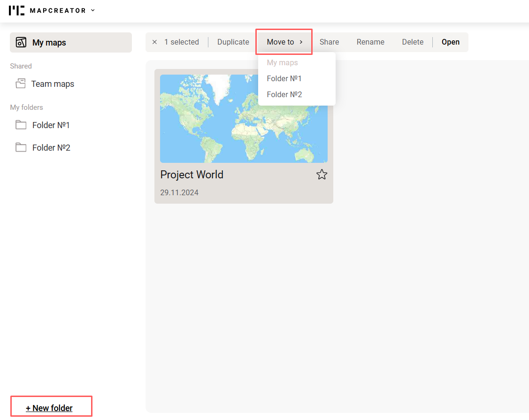
Task: Clear the current map selection
Action: click(155, 42)
